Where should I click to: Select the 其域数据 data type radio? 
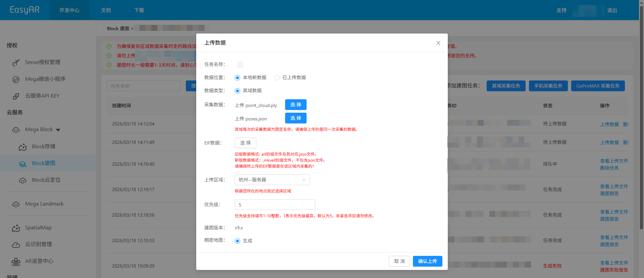point(237,91)
